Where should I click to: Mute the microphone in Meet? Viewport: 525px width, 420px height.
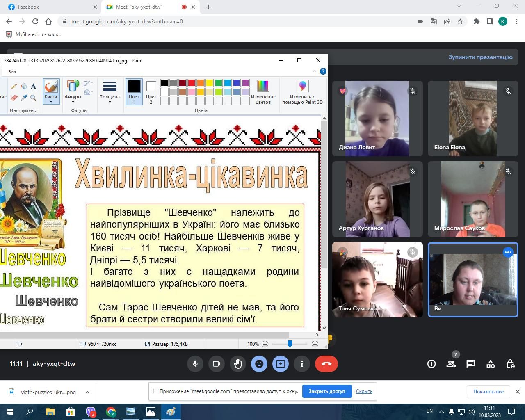[x=195, y=364]
